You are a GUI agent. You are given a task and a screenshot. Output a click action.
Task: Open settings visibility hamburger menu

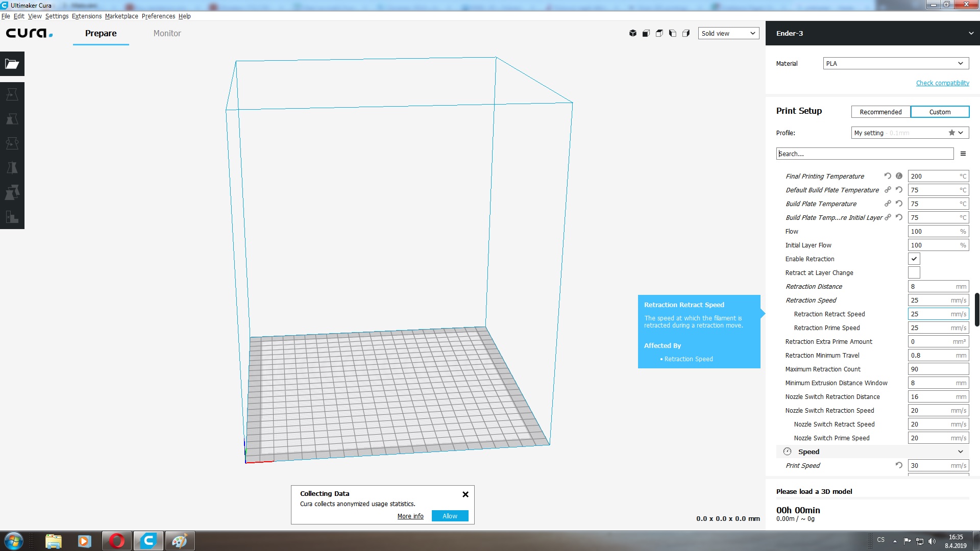coord(963,154)
